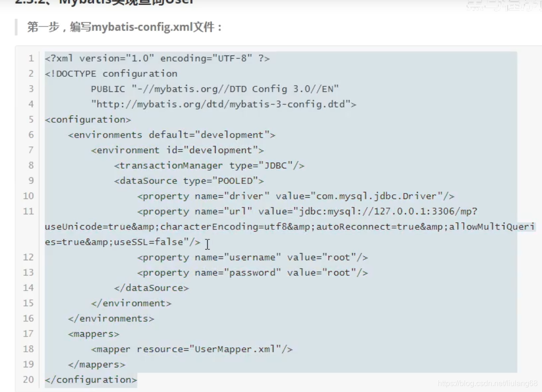Click the dataSource type="POOLED" line
The height and width of the screenshot is (392, 542).
[x=189, y=181]
